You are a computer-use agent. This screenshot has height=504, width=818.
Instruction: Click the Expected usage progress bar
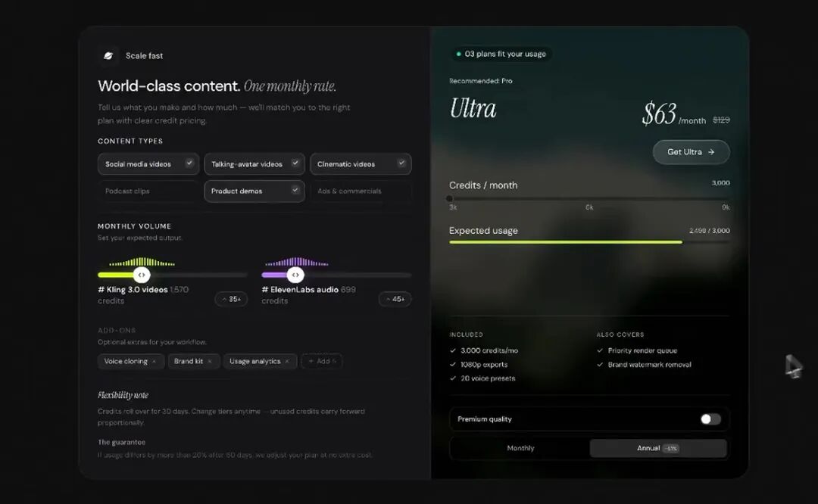pyautogui.click(x=589, y=242)
